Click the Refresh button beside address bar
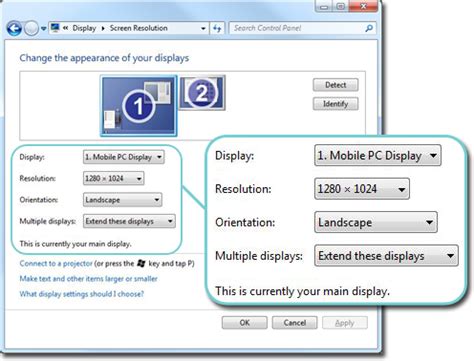This screenshot has width=474, height=361. click(217, 29)
